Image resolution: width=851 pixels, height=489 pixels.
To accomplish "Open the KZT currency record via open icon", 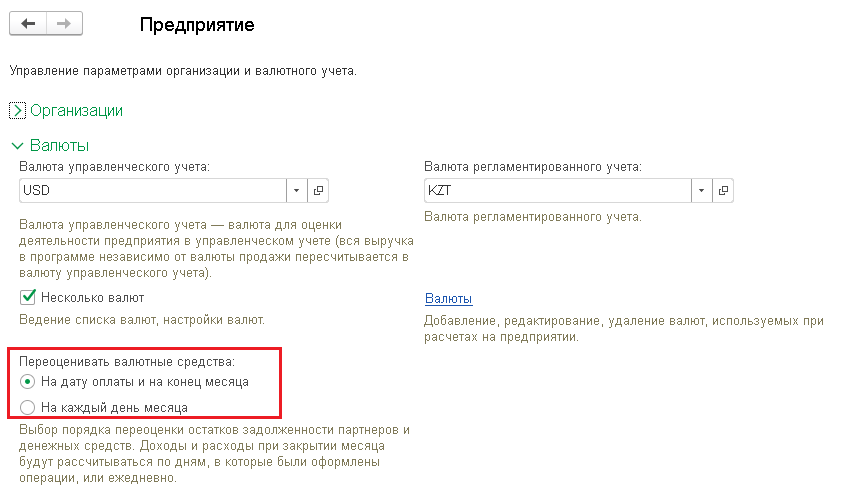I will (723, 190).
